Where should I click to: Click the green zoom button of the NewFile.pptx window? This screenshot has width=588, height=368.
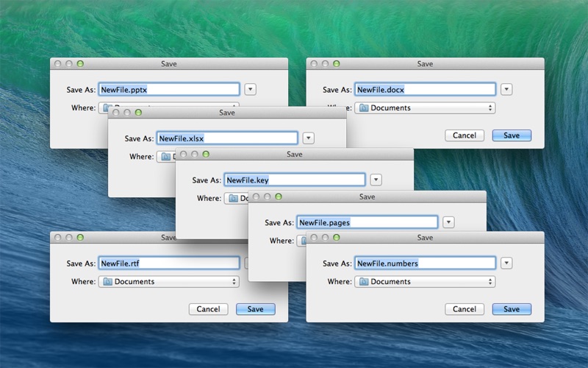point(80,64)
